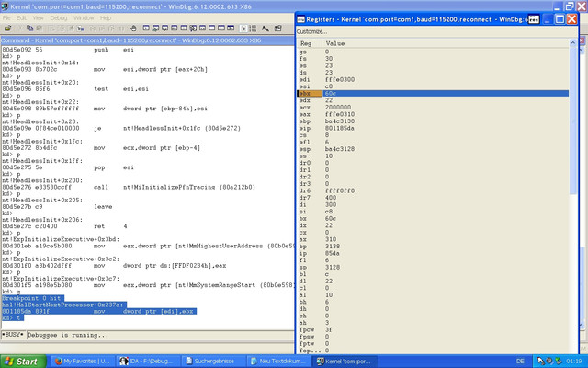Switch to 'My Favorites' Firefox taskbar item
Image resolution: width=588 pixels, height=368 pixels.
82,362
